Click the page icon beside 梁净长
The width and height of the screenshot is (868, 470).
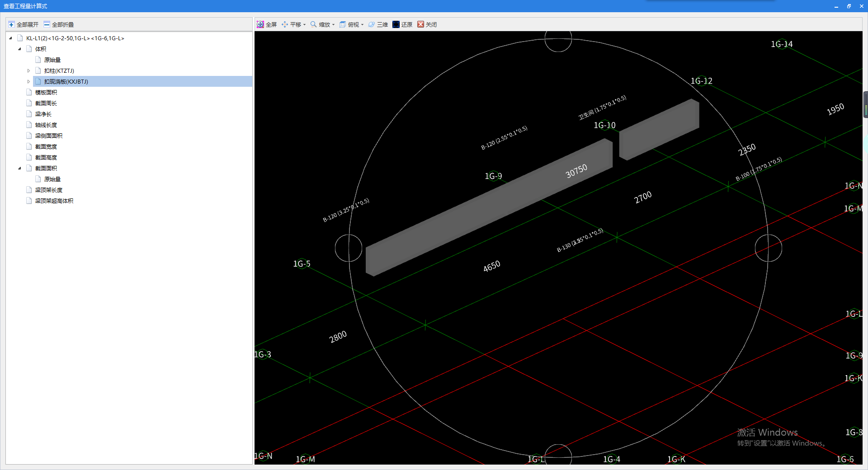29,114
